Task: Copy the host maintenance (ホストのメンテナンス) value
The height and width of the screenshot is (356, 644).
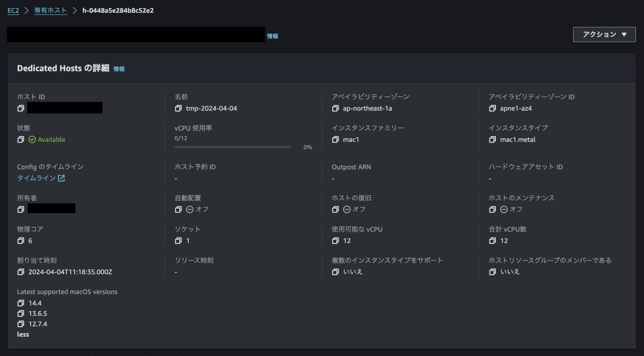Action: [493, 209]
